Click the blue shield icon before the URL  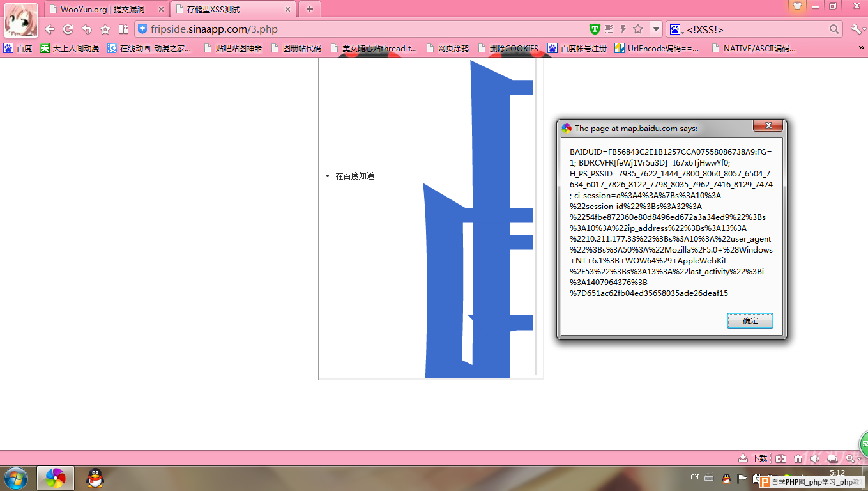[x=142, y=29]
